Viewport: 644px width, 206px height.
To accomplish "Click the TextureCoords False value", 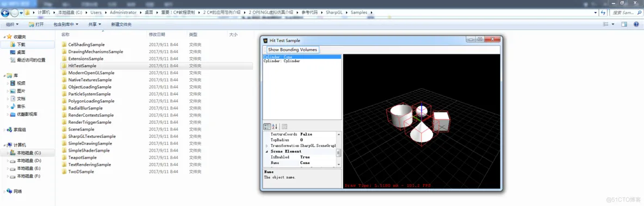I will coord(306,134).
